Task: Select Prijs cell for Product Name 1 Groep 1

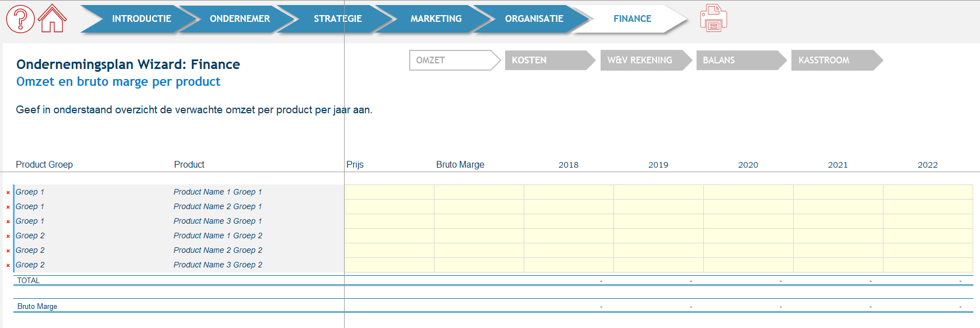Action: [390, 192]
